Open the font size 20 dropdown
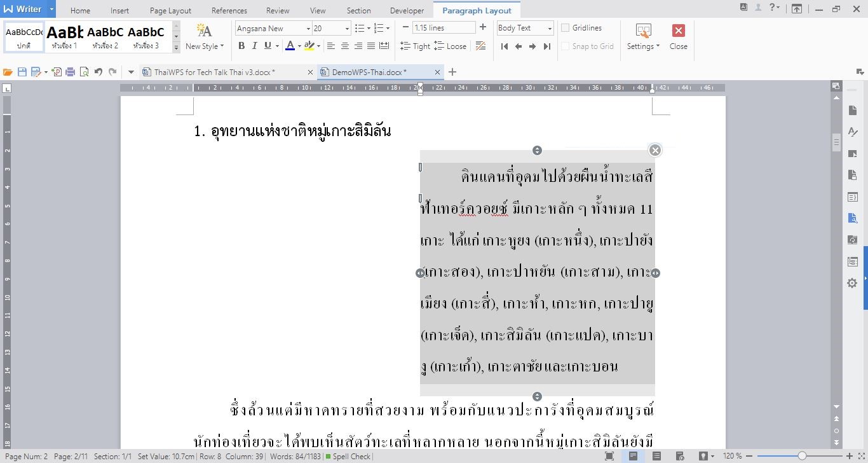 pos(347,29)
